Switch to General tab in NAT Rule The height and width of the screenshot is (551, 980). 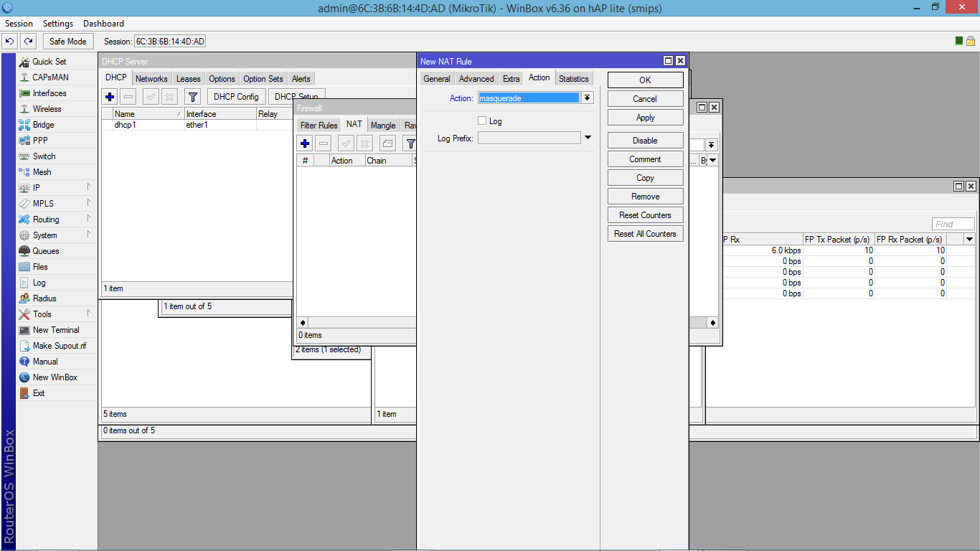[x=437, y=79]
